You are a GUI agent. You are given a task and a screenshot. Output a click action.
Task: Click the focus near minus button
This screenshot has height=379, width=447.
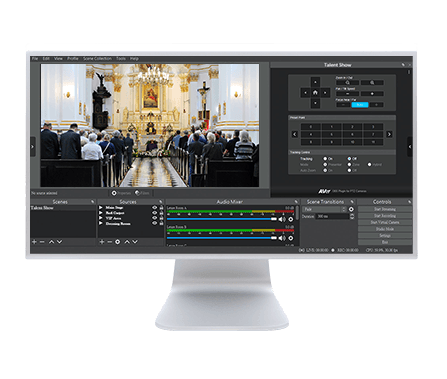(343, 105)
